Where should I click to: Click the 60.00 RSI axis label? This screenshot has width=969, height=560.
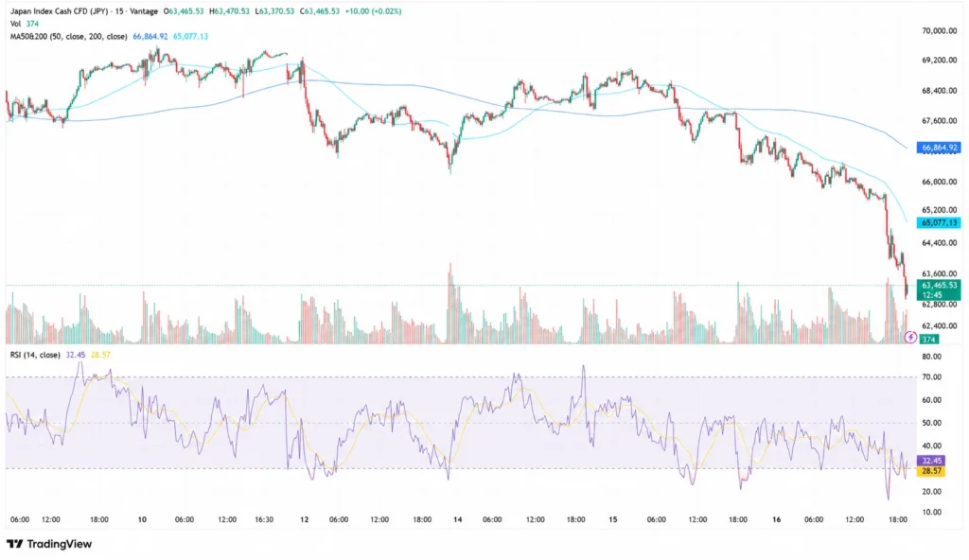click(x=931, y=400)
